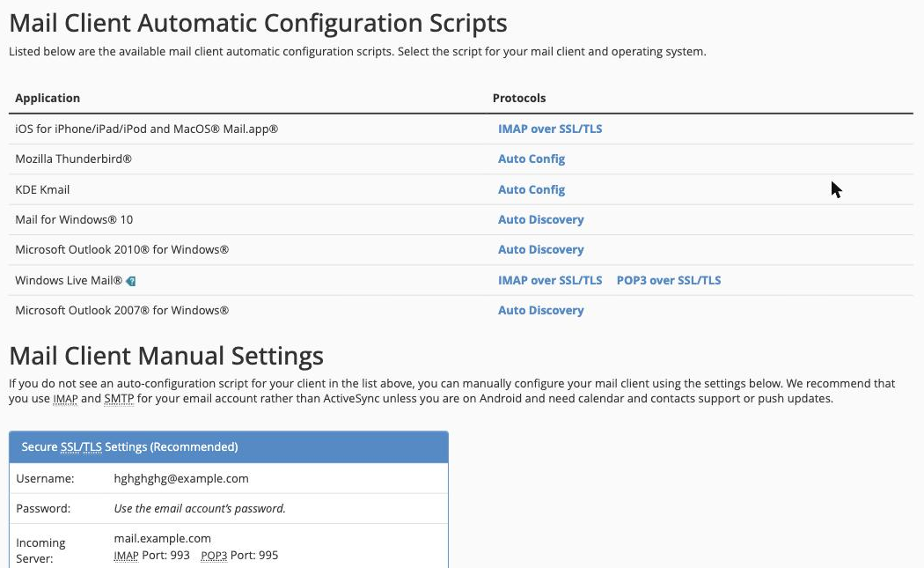The height and width of the screenshot is (568, 924).
Task: Open Auto Discovery for Microsoft Outlook 2010
Action: coord(541,249)
